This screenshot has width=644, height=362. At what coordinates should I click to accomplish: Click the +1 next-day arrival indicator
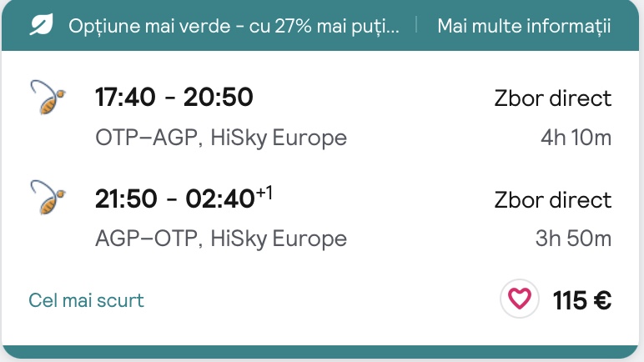(x=264, y=194)
